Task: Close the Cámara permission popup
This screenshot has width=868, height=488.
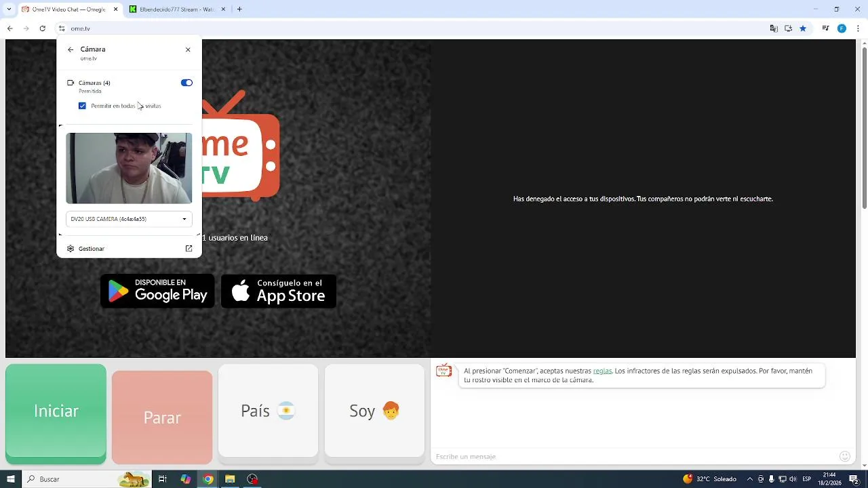Action: tap(188, 49)
